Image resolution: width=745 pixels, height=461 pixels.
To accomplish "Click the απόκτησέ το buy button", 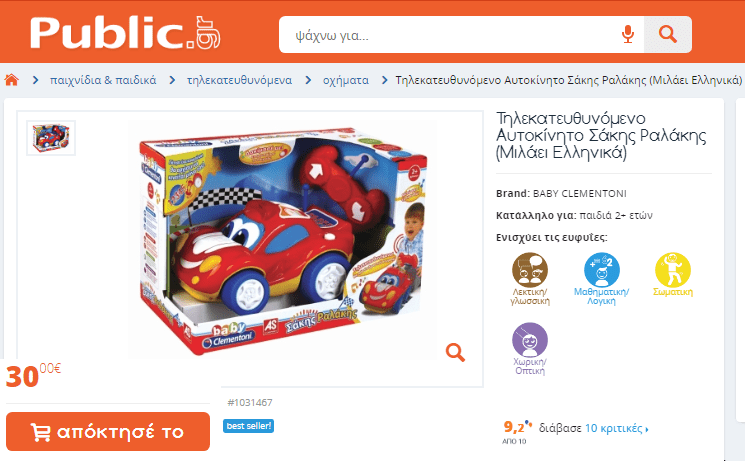I will click(x=108, y=432).
